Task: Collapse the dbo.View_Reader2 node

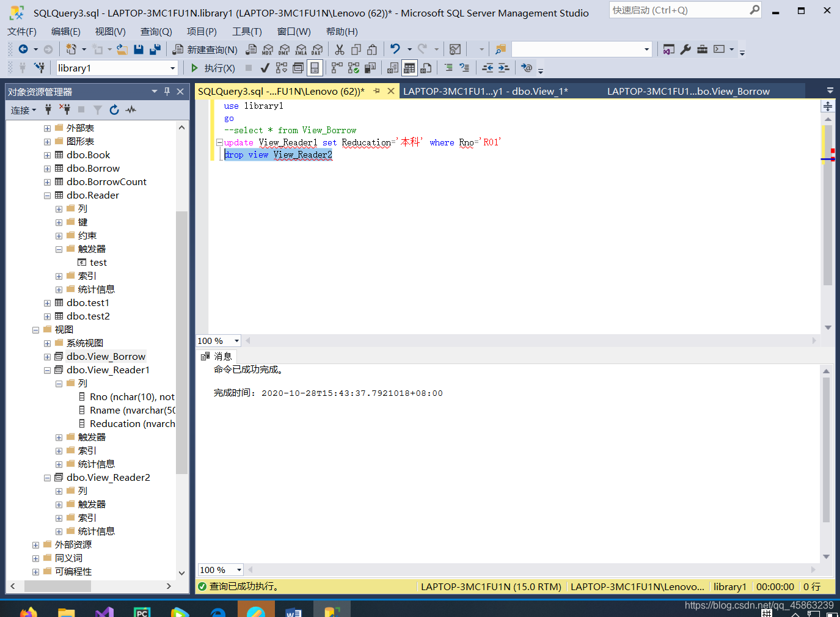Action: pos(48,478)
